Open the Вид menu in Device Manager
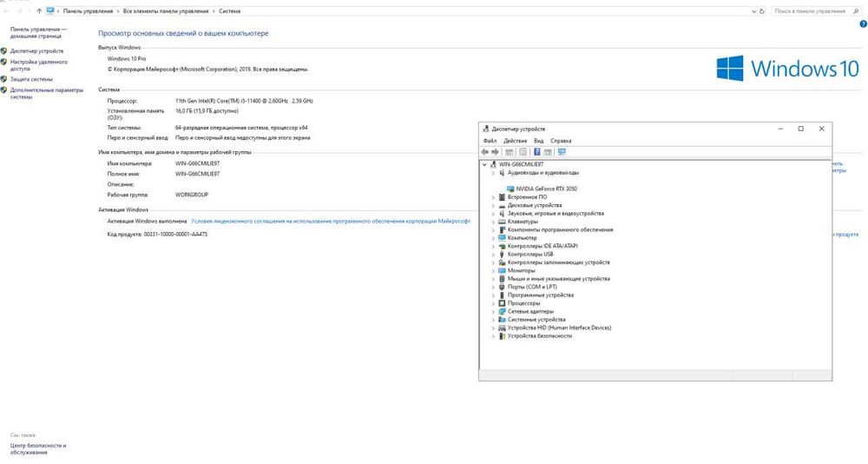Screen dimensions: 868x464 click(539, 141)
